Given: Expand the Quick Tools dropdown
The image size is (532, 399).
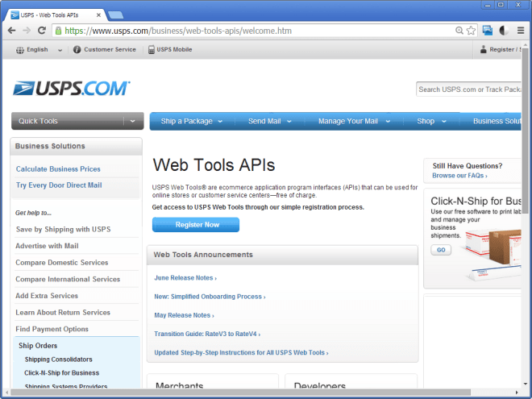Looking at the screenshot, I should tap(133, 121).
